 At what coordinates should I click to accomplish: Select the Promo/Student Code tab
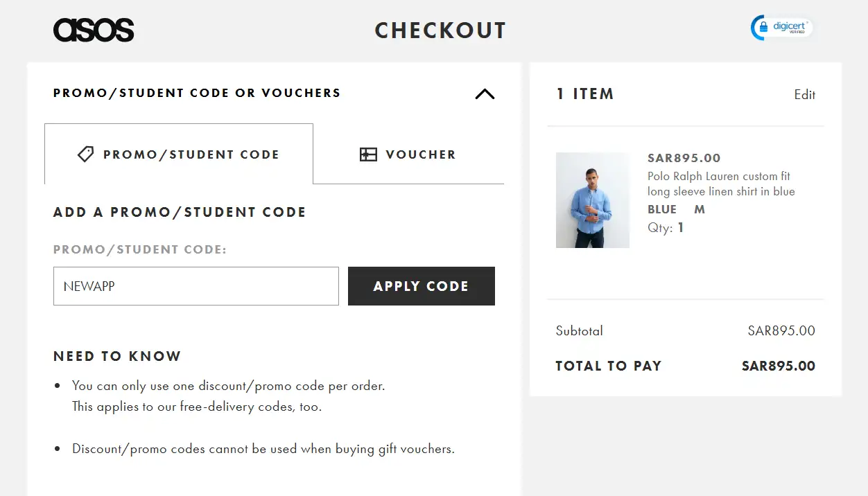(x=179, y=154)
